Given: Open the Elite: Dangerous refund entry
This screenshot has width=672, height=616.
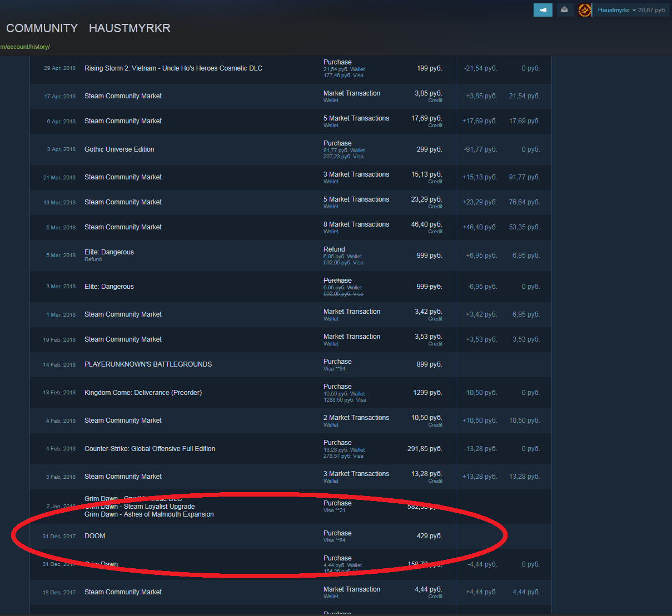Looking at the screenshot, I should click(x=109, y=253).
